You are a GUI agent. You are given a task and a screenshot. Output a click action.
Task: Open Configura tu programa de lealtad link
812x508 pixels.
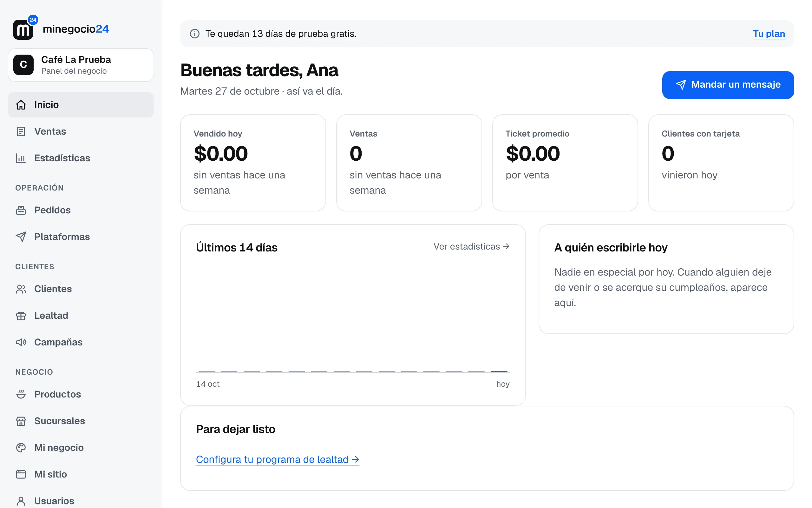278,460
